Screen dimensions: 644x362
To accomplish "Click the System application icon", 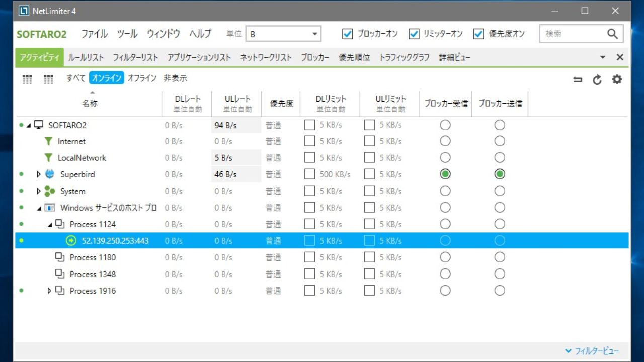I will (49, 191).
